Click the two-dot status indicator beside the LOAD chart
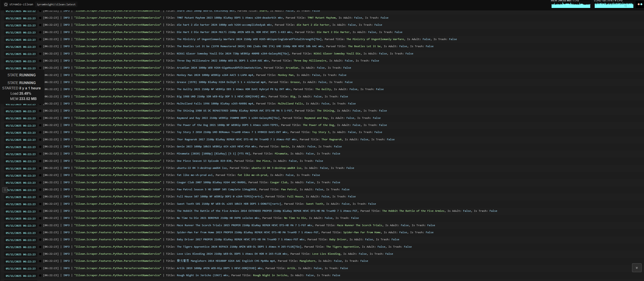 tap(640, 4)
